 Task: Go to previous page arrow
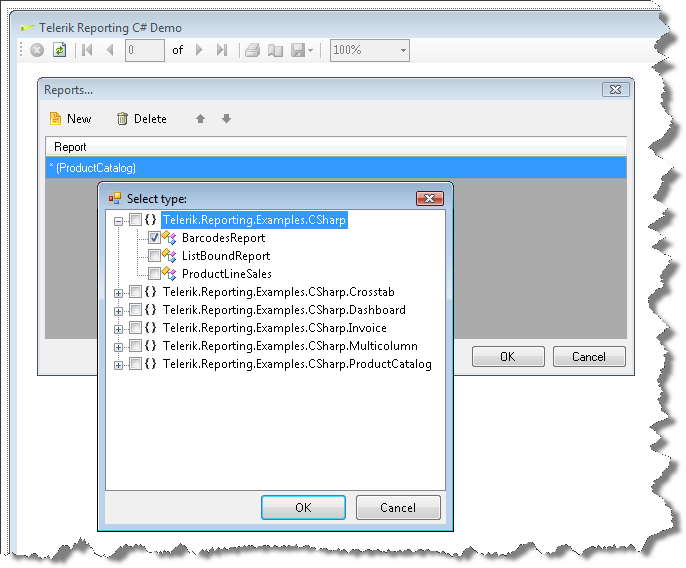(x=110, y=50)
